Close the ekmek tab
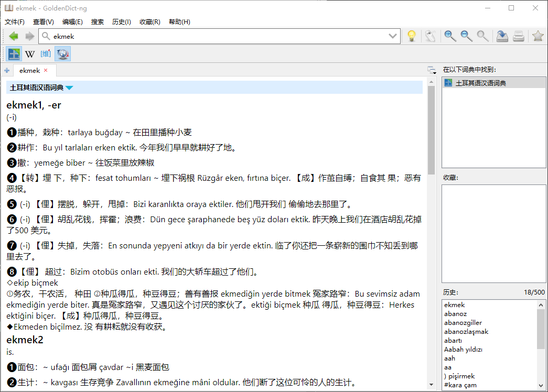This screenshot has height=392, width=548. pyautogui.click(x=46, y=70)
